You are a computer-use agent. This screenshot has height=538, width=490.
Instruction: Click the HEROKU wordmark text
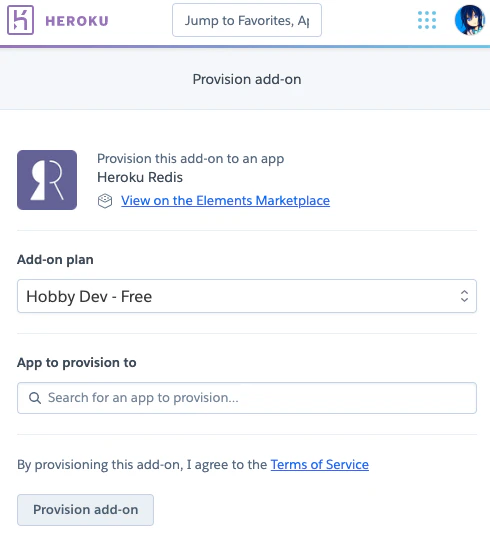(77, 21)
